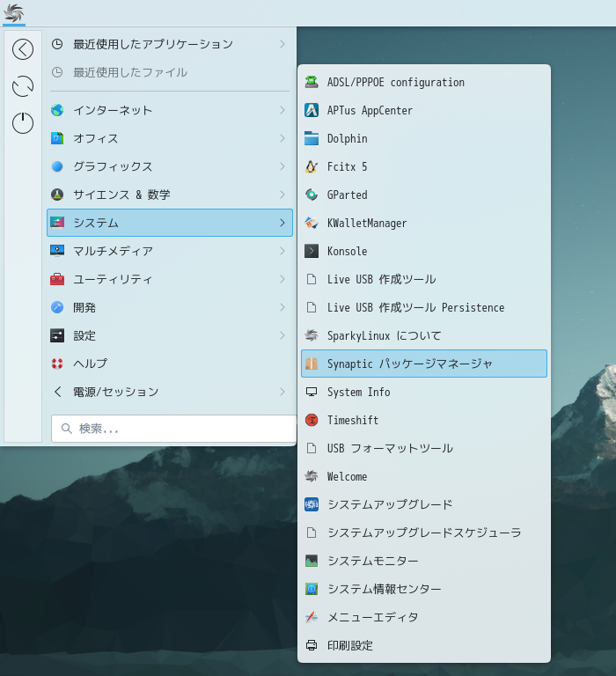Launch Live USB 作成ツール Persistence entry
This screenshot has width=616, height=676.
click(424, 307)
